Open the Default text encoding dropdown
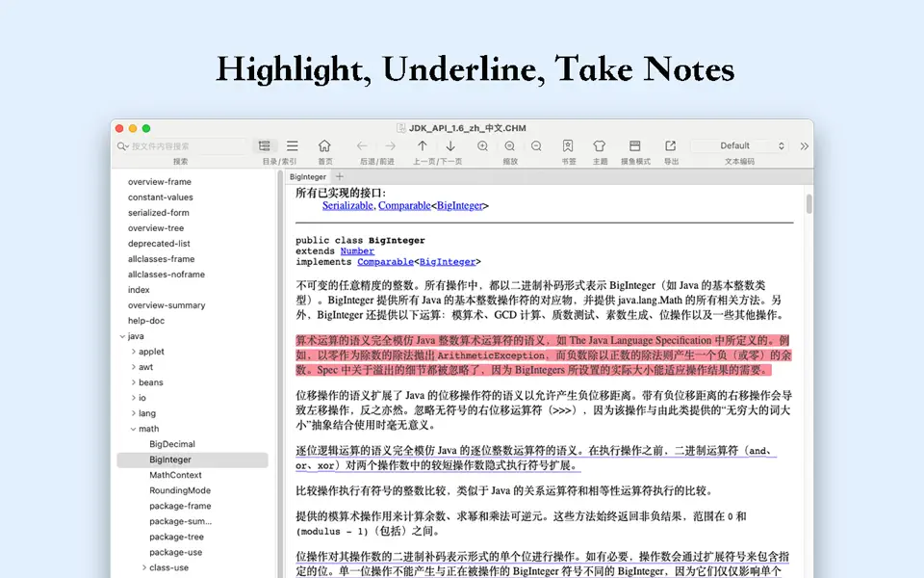Viewport: 924px width, 578px height. pos(737,144)
